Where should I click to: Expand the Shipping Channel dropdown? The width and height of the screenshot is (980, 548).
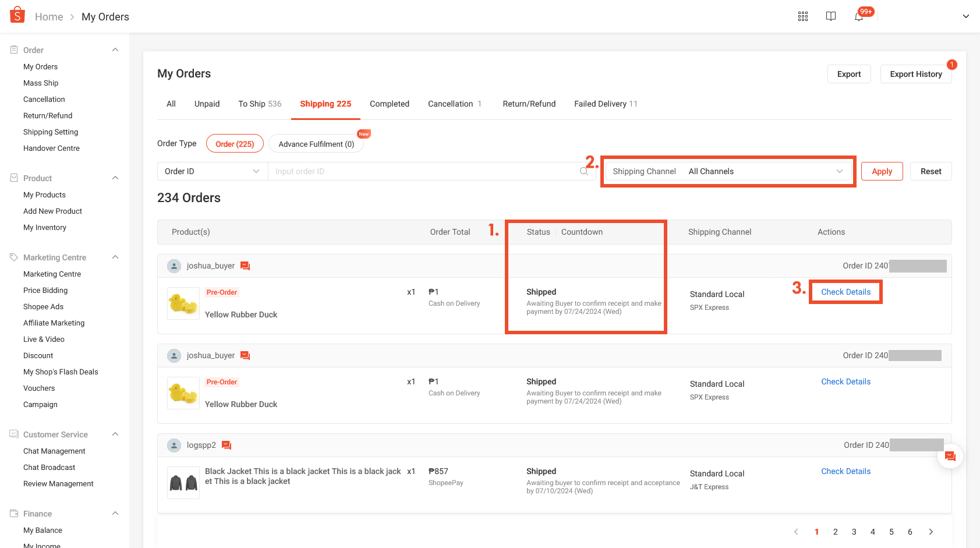point(728,171)
